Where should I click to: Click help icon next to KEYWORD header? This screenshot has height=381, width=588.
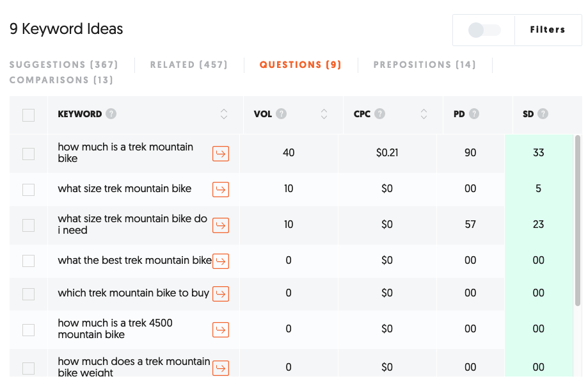tap(111, 114)
